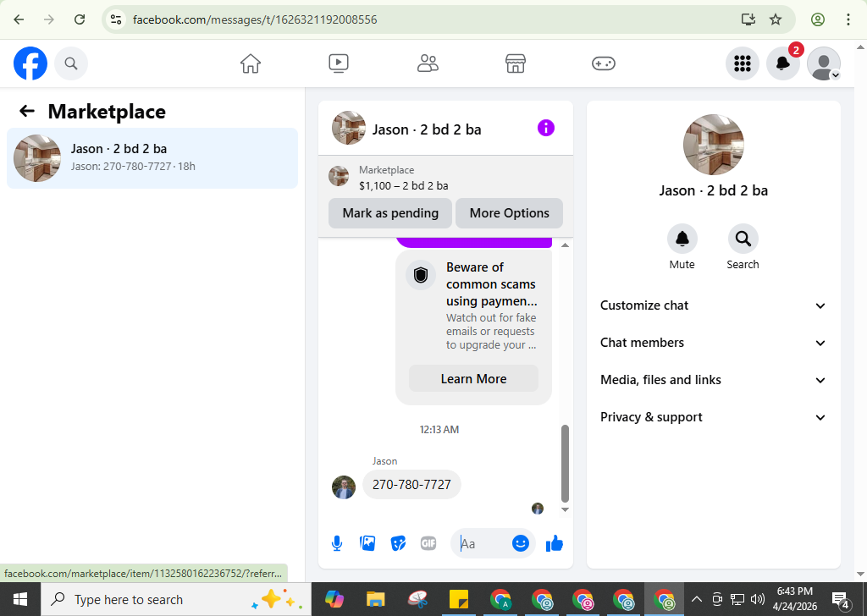
Task: Open File Explorer from taskbar
Action: pyautogui.click(x=375, y=599)
